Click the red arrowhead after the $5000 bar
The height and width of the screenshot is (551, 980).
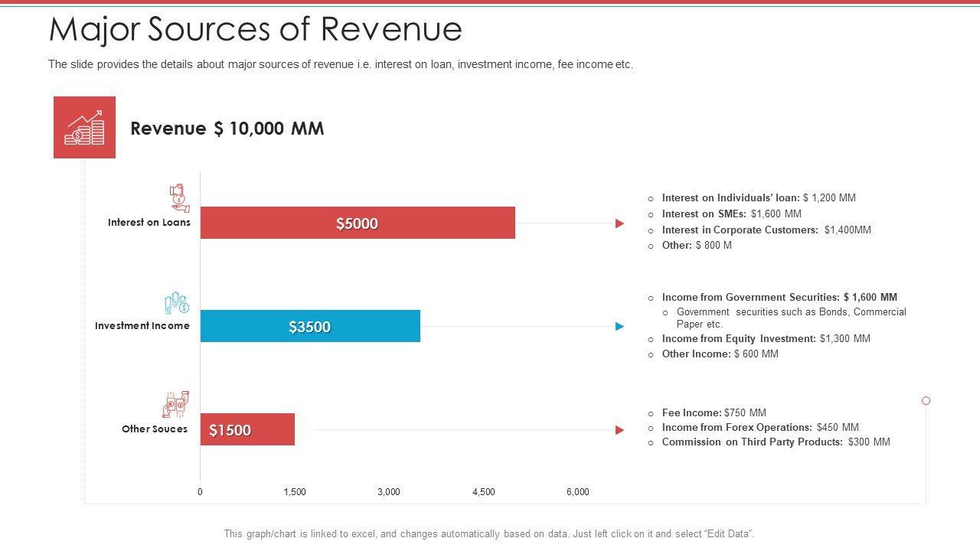click(619, 223)
